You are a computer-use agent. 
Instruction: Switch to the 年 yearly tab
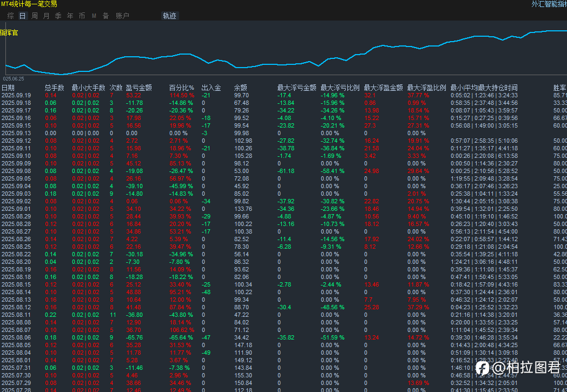(70, 16)
